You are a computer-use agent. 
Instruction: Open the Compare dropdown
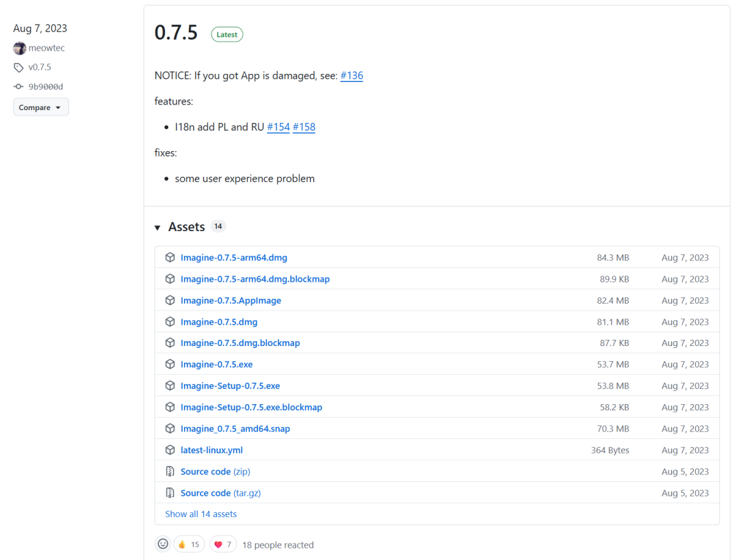click(x=40, y=107)
